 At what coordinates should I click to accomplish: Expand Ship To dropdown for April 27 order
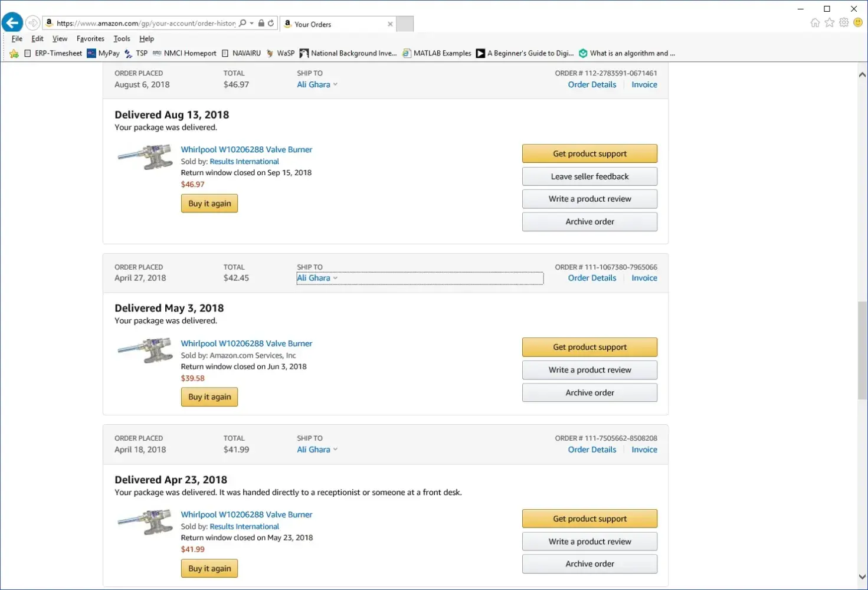[317, 278]
